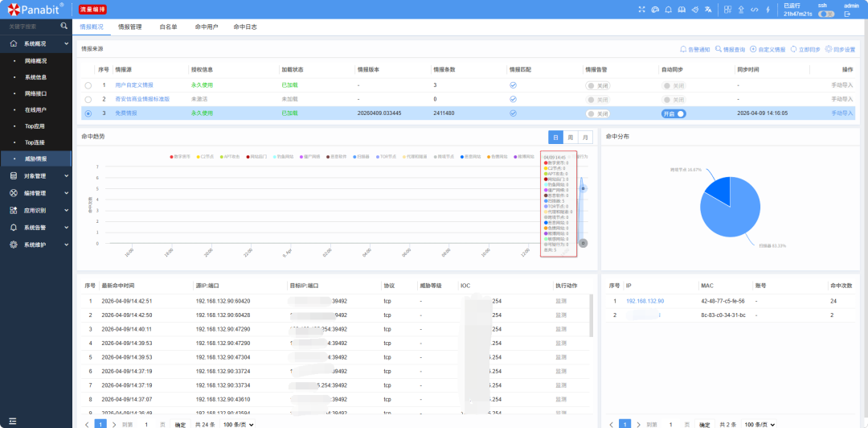
Task: Toggle 情报告警 switch for 免费情报
Action: 598,113
